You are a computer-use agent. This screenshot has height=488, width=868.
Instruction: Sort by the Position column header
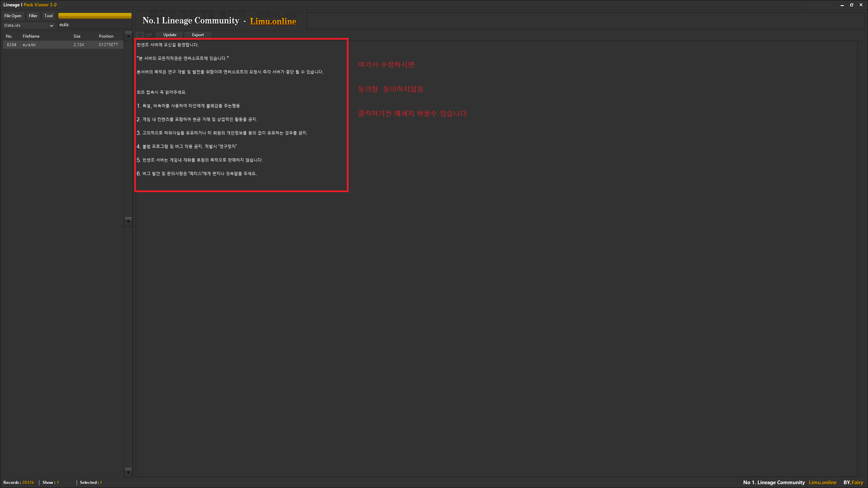pos(106,36)
